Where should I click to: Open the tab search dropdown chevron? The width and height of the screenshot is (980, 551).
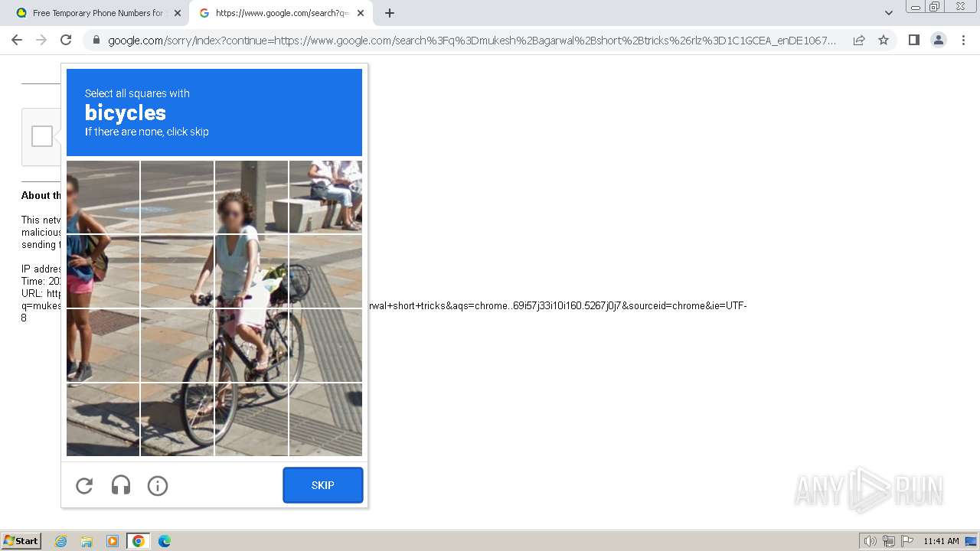[889, 13]
